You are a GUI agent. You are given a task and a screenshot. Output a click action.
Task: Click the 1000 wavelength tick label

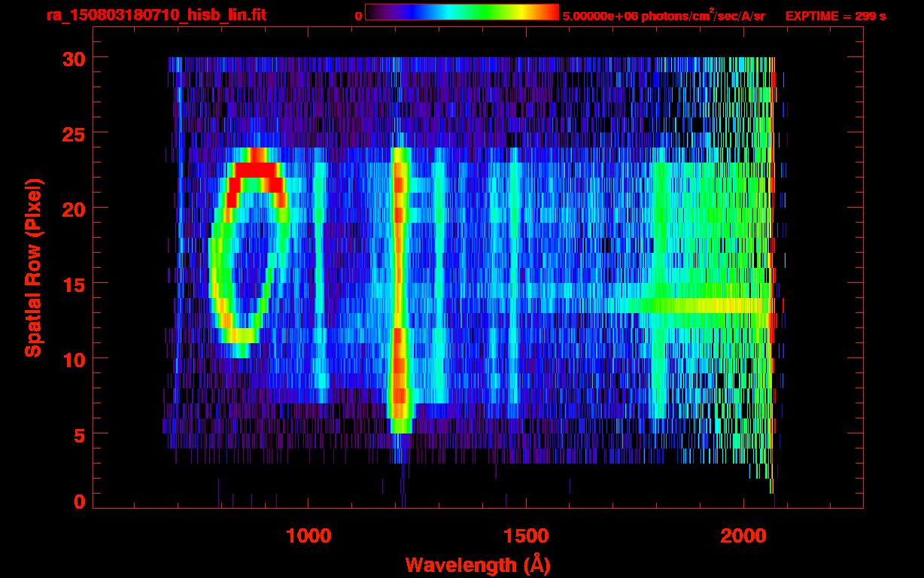pyautogui.click(x=309, y=536)
